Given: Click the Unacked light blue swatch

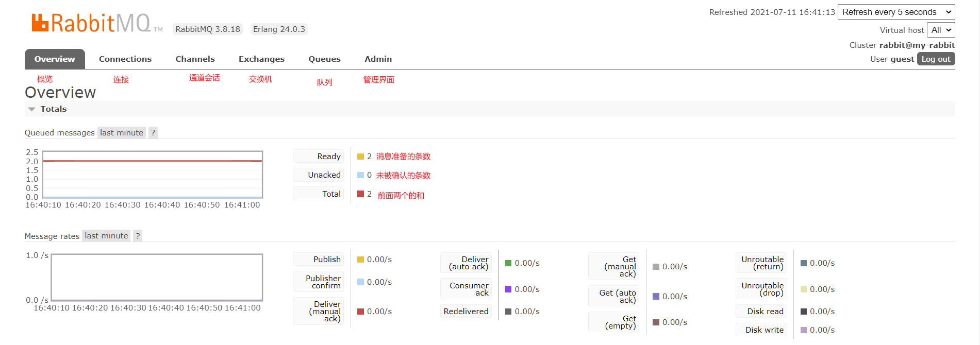Looking at the screenshot, I should click(x=360, y=175).
